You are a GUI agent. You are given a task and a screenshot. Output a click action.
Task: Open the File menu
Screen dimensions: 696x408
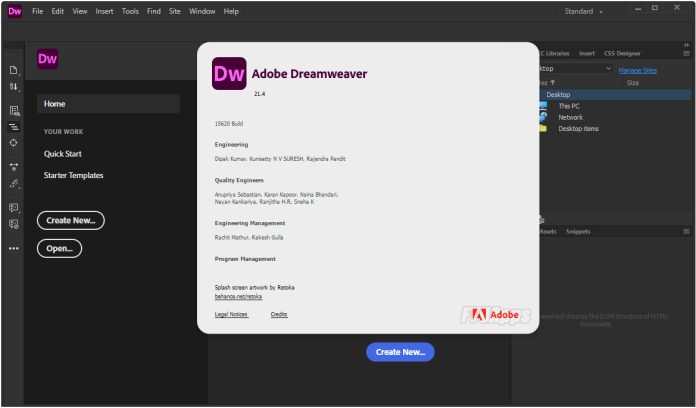point(37,11)
